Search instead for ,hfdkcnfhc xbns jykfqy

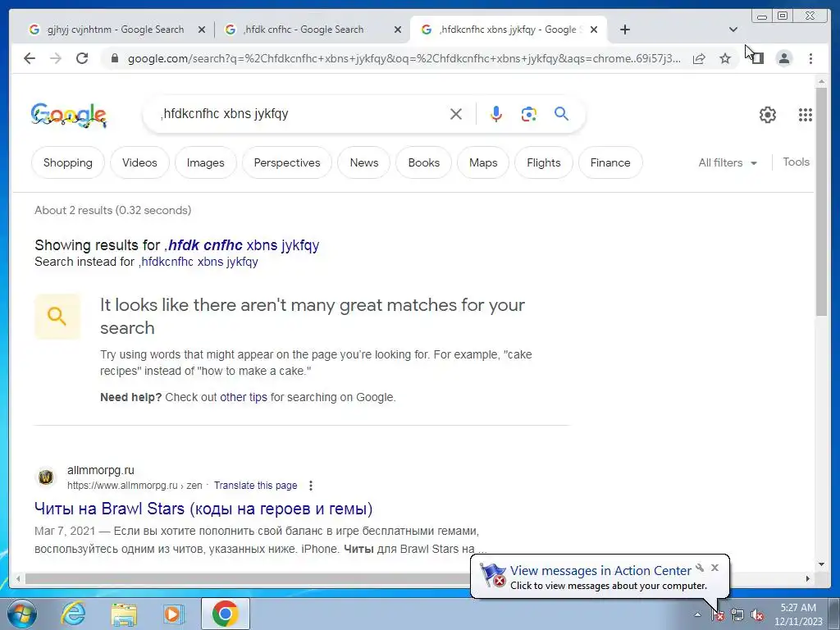[199, 262]
